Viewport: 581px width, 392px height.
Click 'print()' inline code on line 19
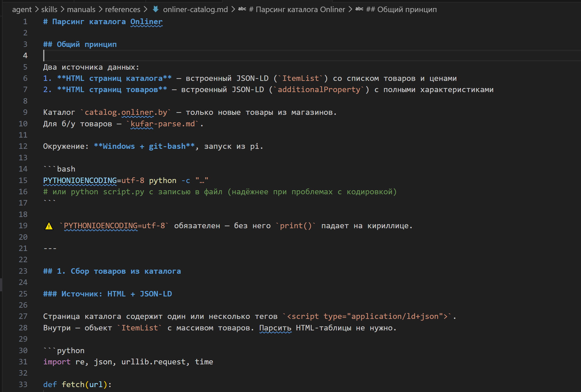[x=296, y=226]
